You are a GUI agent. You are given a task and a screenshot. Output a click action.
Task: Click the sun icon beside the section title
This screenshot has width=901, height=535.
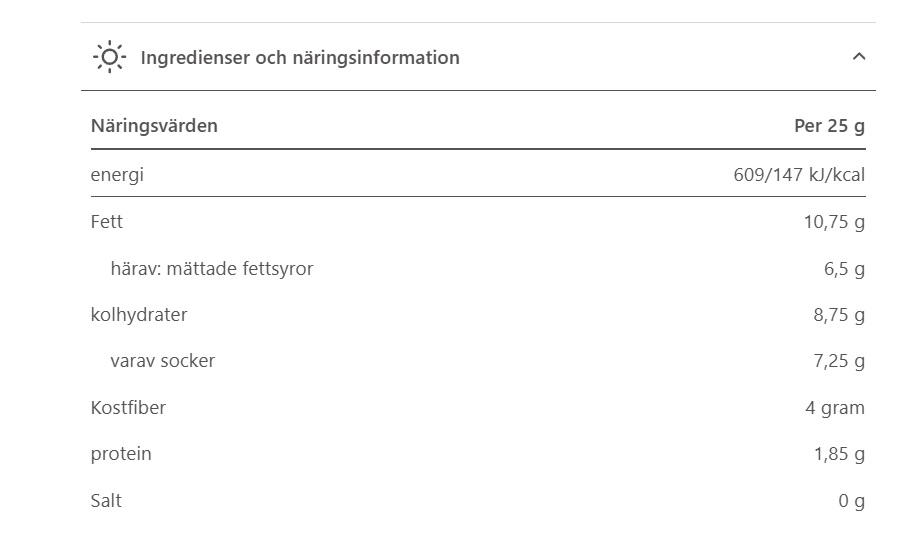pos(108,57)
